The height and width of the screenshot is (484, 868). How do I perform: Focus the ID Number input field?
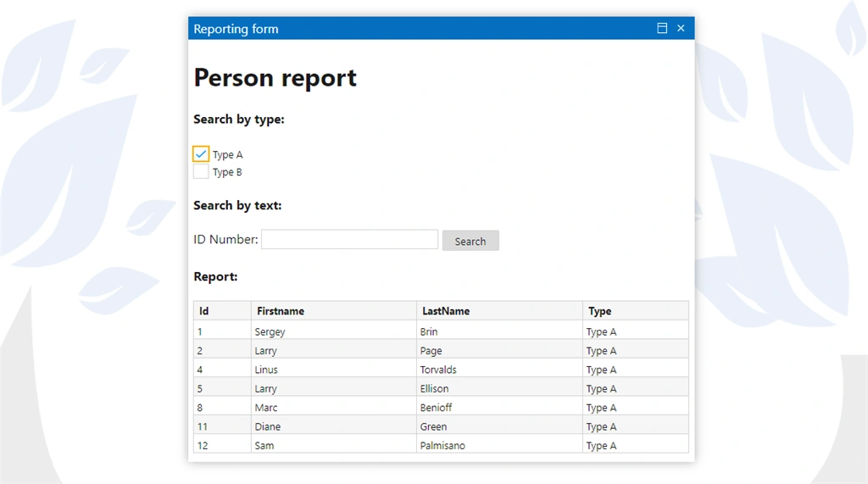coord(349,239)
